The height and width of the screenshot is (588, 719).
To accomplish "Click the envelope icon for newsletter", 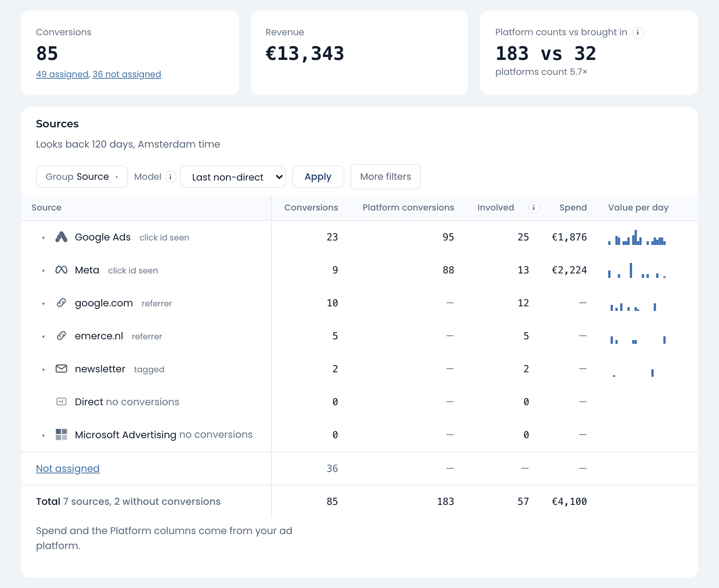I will coord(61,369).
